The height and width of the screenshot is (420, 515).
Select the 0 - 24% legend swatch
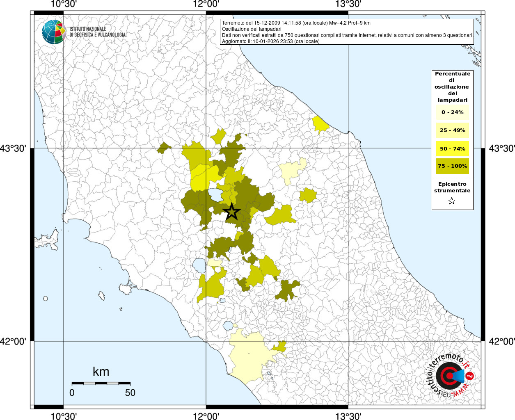[x=452, y=112]
